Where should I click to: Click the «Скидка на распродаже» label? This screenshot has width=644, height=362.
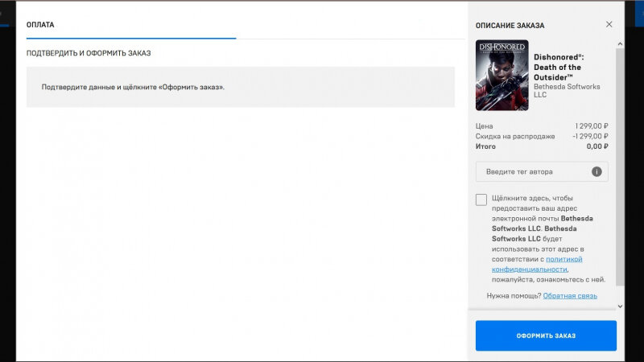(515, 136)
